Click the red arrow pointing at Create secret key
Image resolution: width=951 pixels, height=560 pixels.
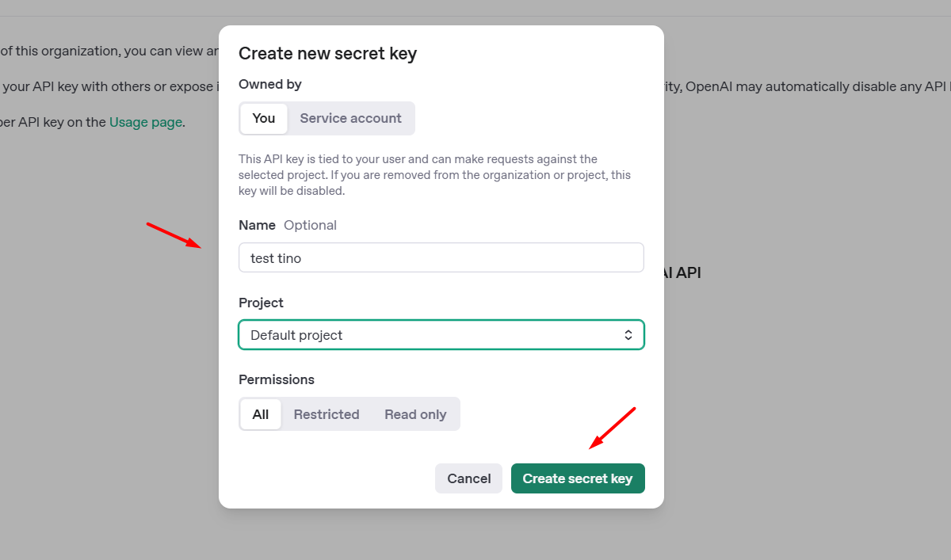613,428
